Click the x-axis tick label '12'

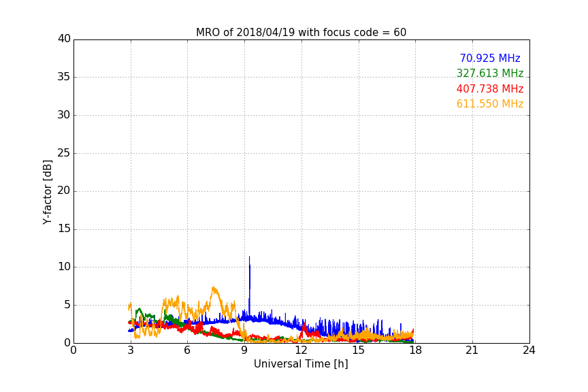(301, 350)
